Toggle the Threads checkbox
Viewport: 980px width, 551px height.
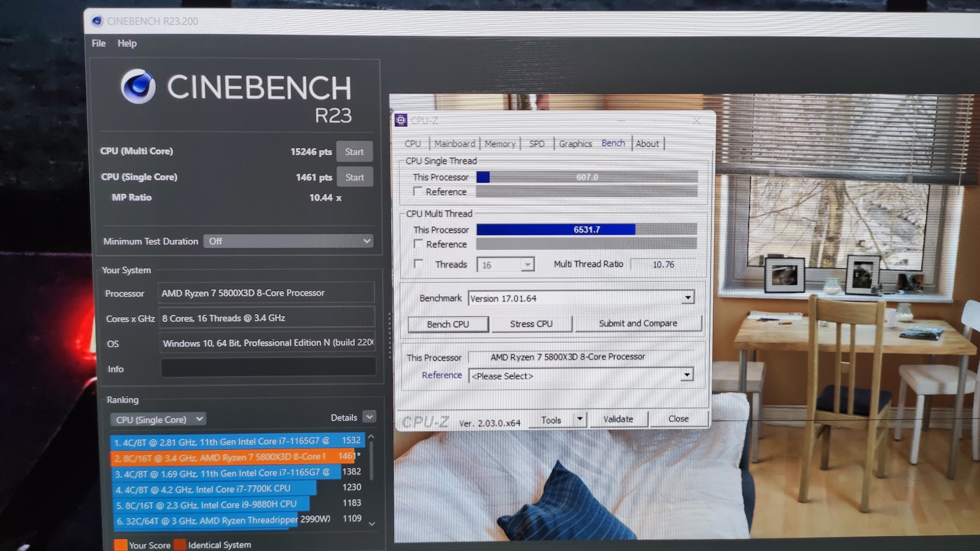tap(418, 264)
